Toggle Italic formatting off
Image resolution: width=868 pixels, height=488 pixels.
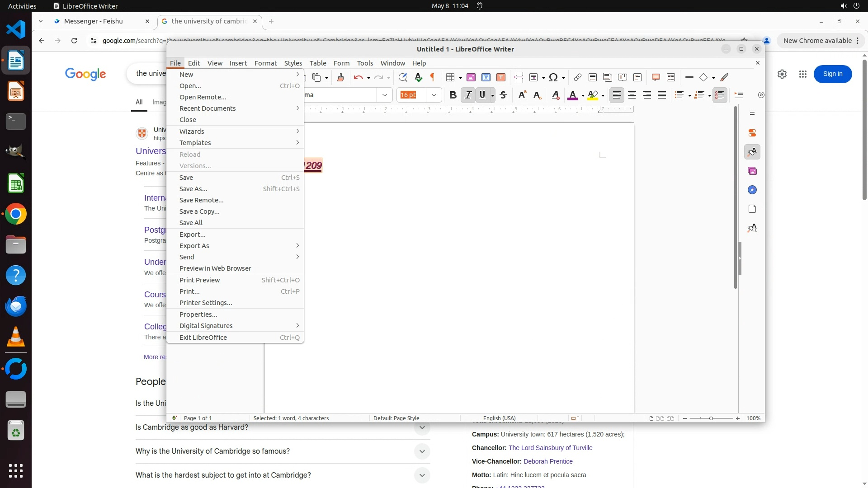click(468, 95)
